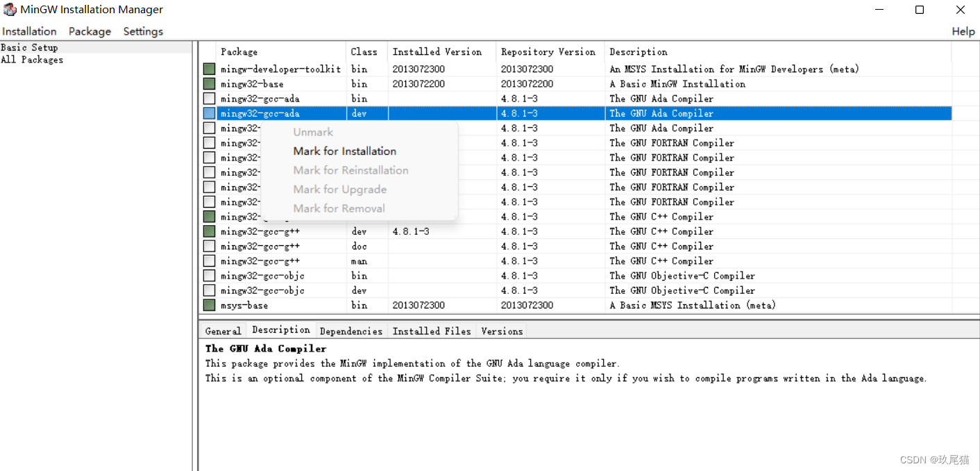Open the Help menu
Viewport: 980px width, 471px height.
pos(963,31)
